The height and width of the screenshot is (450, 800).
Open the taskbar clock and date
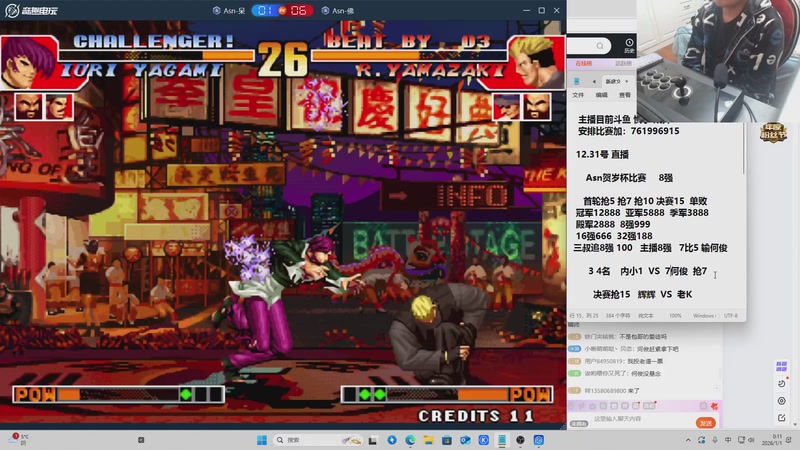tap(771, 440)
